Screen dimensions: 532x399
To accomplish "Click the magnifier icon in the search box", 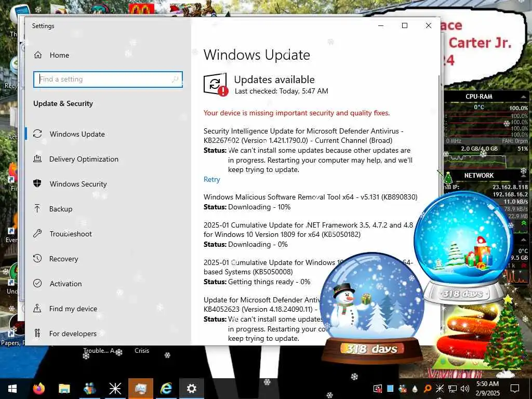I will pos(175,79).
